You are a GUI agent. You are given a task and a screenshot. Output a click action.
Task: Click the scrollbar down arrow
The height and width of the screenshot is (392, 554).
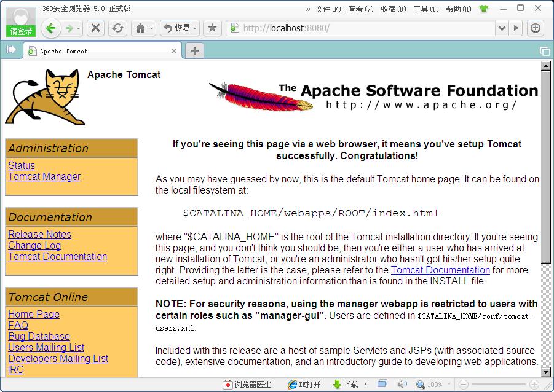(x=546, y=372)
